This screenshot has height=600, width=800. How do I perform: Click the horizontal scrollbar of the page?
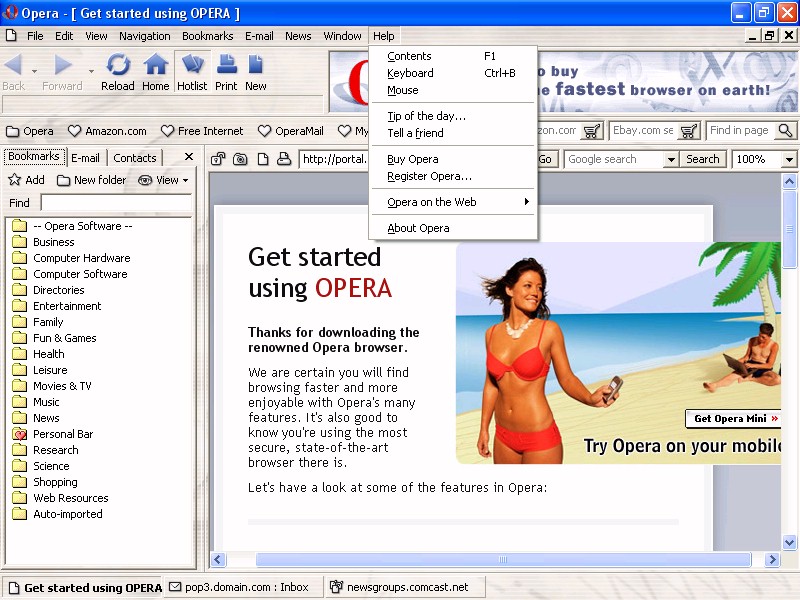point(502,560)
